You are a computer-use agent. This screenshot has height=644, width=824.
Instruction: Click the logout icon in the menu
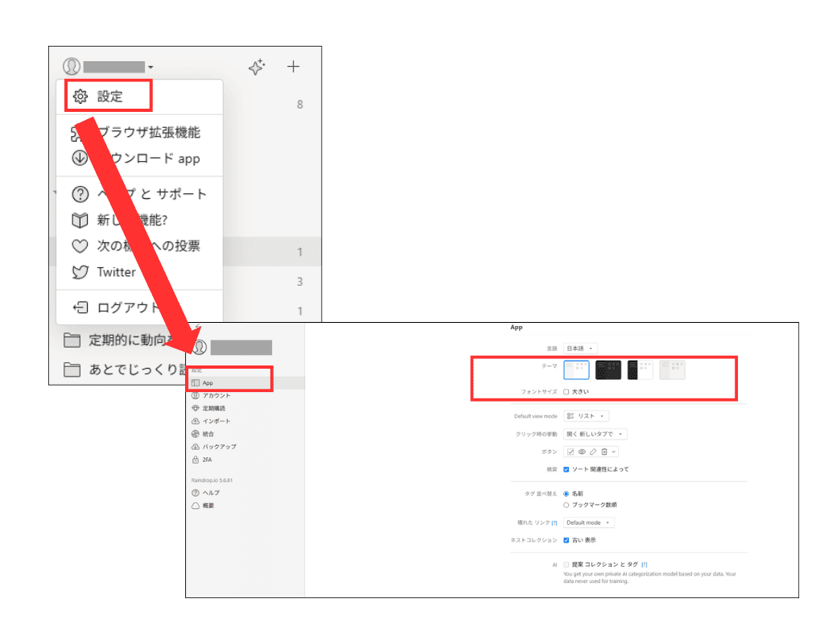80,308
